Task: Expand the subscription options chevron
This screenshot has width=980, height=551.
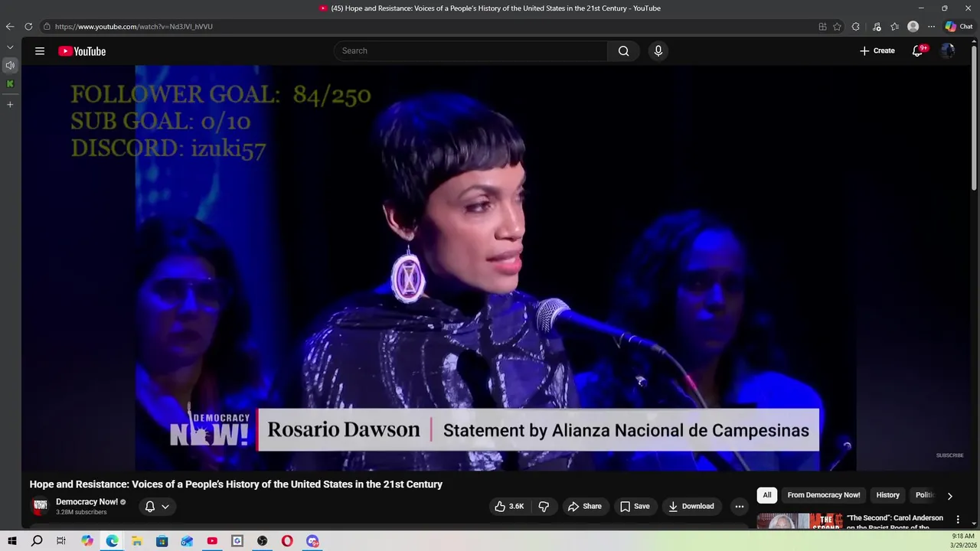Action: (x=165, y=506)
